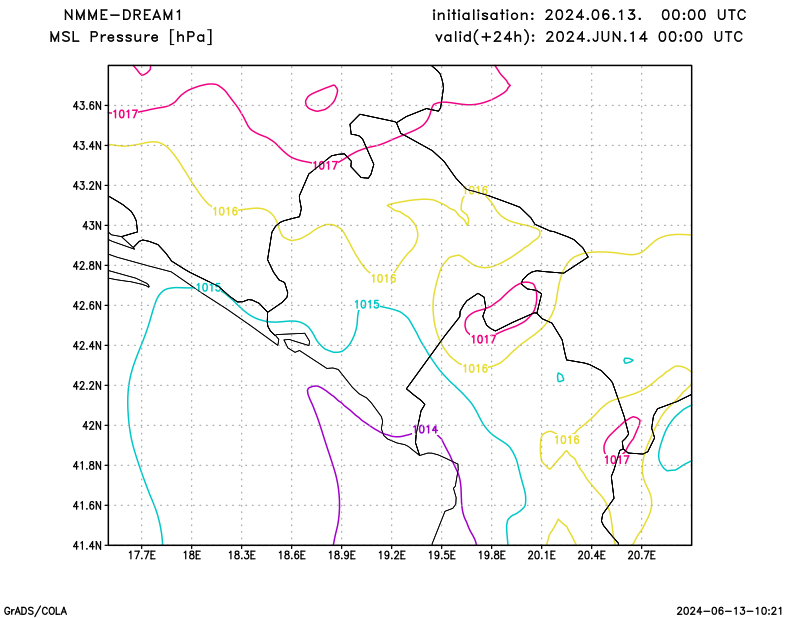Viewport: 800px width, 618px height.
Task: Click the 20.1E longitude axis label
Action: coord(541,555)
